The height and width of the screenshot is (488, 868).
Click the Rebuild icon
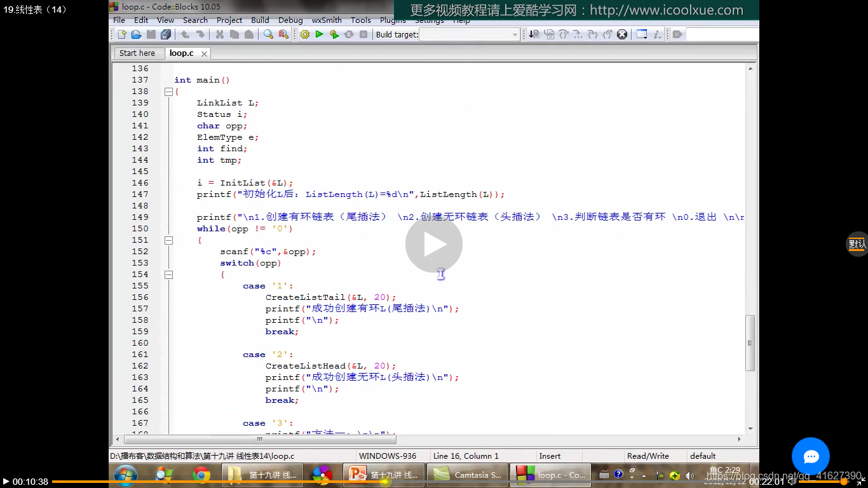(349, 34)
